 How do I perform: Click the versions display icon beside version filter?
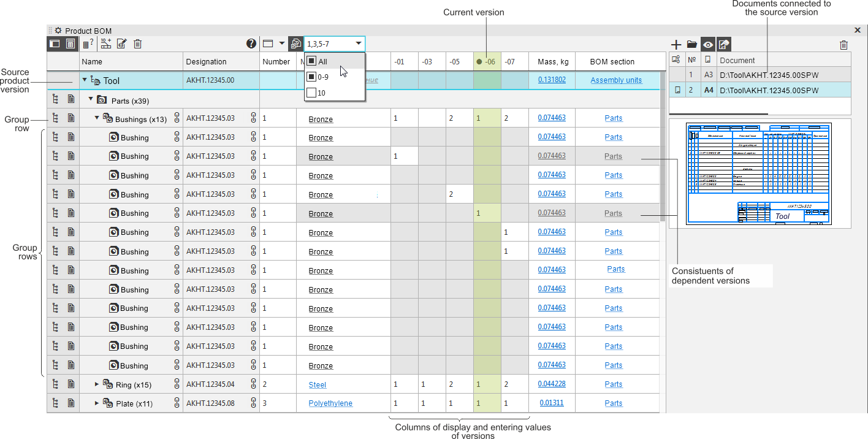pyautogui.click(x=295, y=44)
